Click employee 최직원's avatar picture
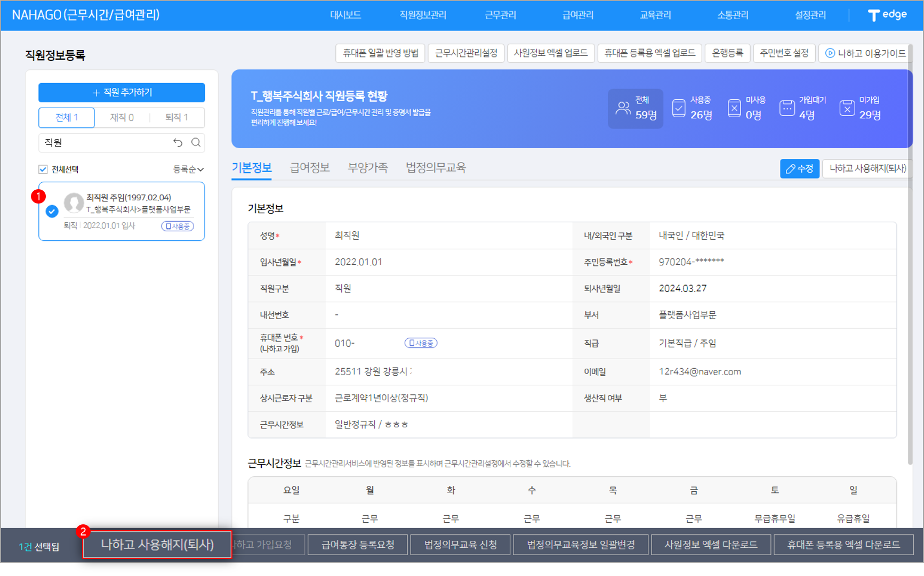Viewport: 924px width, 576px height. tap(74, 203)
